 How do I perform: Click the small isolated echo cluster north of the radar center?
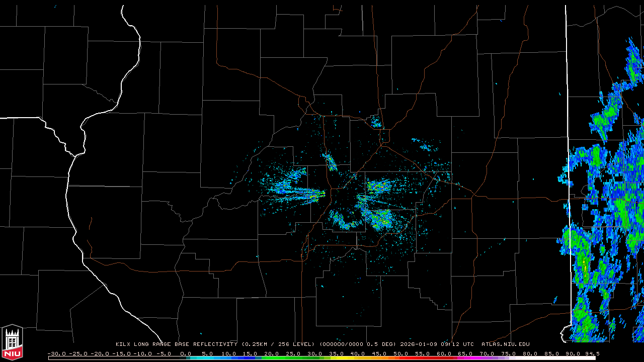click(376, 121)
